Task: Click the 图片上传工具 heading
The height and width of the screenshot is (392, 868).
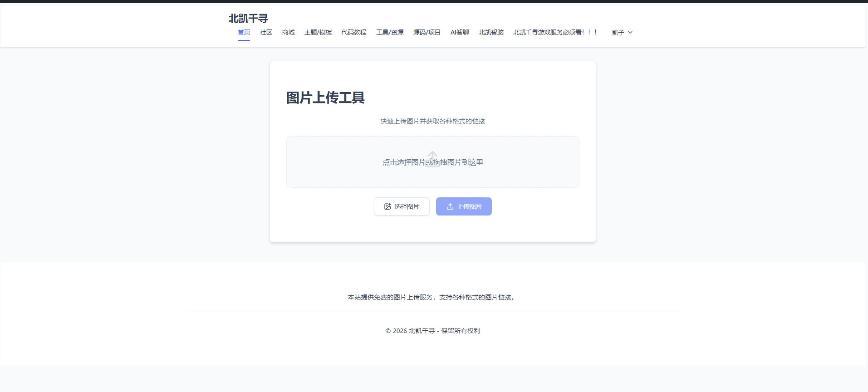Action: click(325, 98)
